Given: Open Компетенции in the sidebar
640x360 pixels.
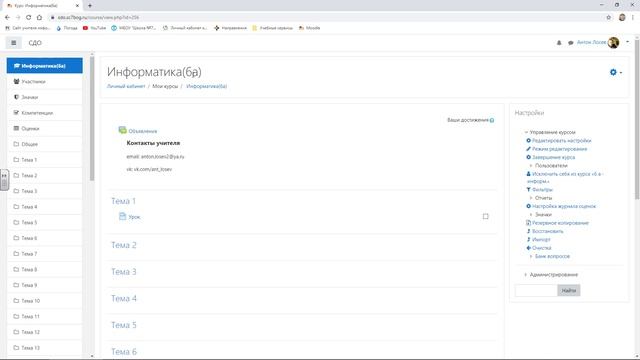Looking at the screenshot, I should tap(44, 113).
